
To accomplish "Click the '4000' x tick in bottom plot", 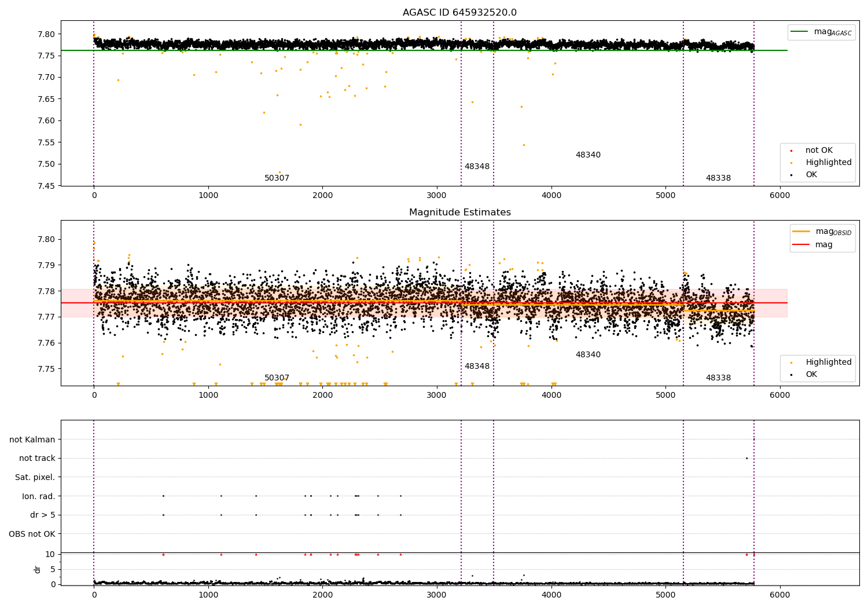I will [x=551, y=595].
